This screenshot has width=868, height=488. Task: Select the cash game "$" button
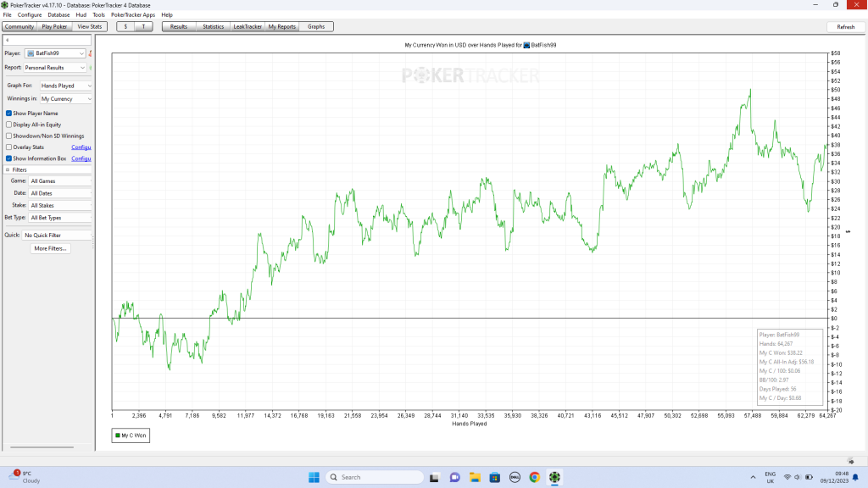click(x=126, y=26)
